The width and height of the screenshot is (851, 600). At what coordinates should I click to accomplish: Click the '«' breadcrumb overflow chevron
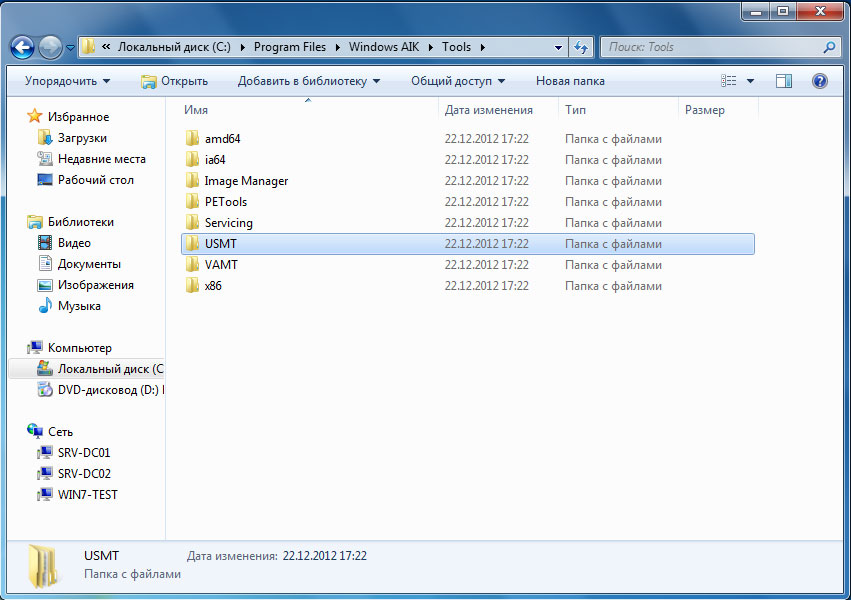[x=106, y=47]
